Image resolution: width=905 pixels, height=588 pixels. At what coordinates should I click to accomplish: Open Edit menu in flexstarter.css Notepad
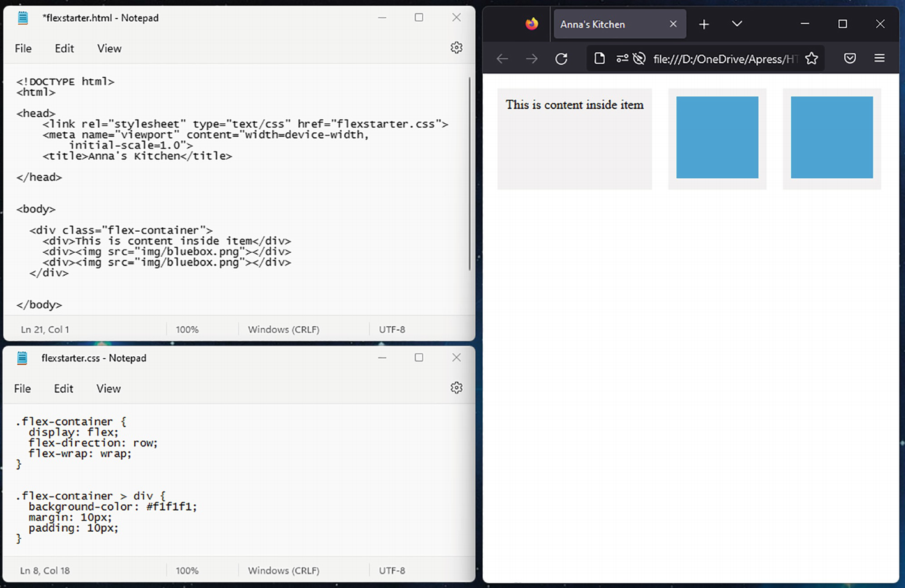coord(63,389)
